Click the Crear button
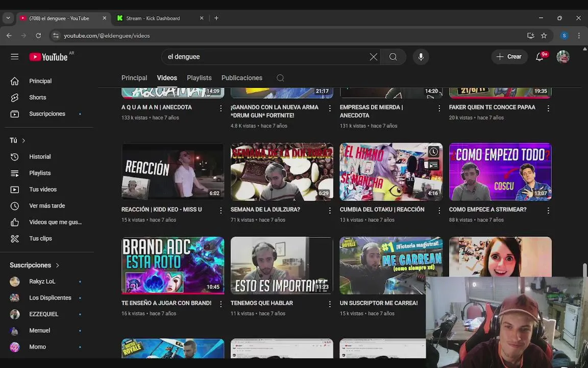 coord(509,57)
